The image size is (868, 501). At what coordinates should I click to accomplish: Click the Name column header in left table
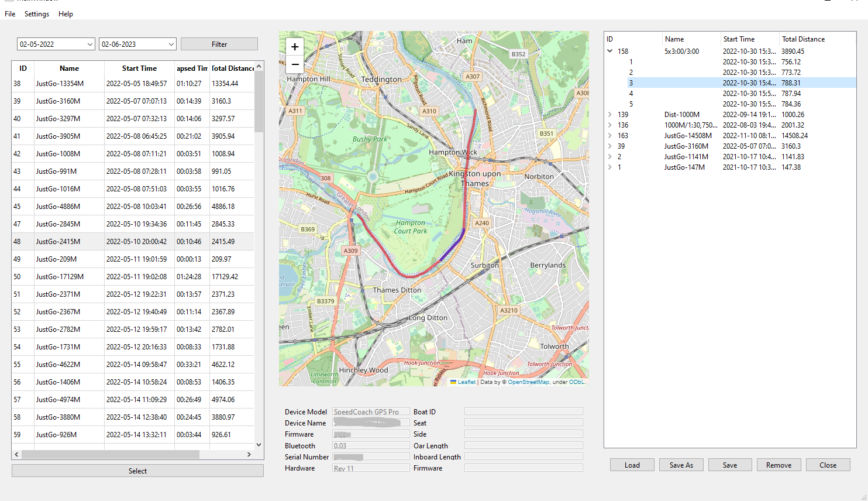[69, 68]
